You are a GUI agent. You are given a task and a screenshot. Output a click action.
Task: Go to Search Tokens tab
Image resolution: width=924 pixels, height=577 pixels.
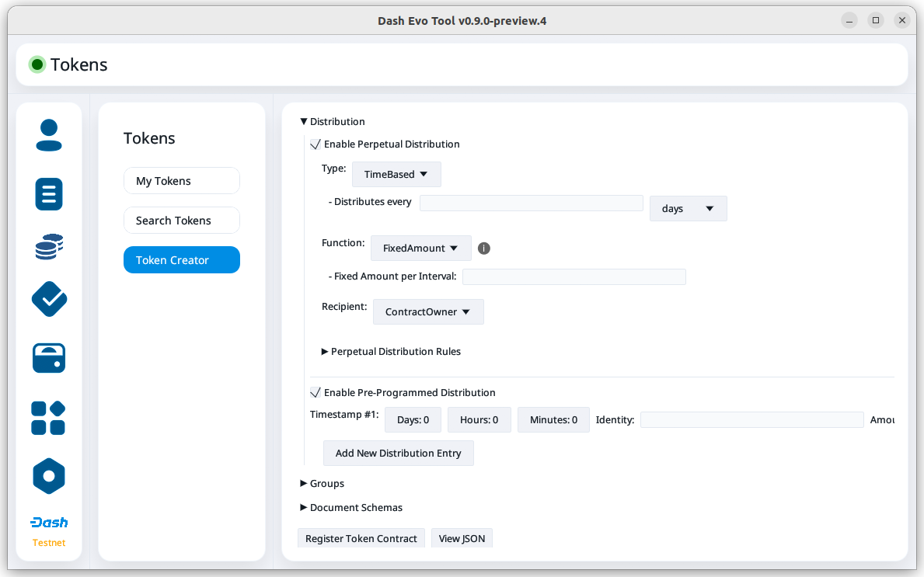(181, 221)
